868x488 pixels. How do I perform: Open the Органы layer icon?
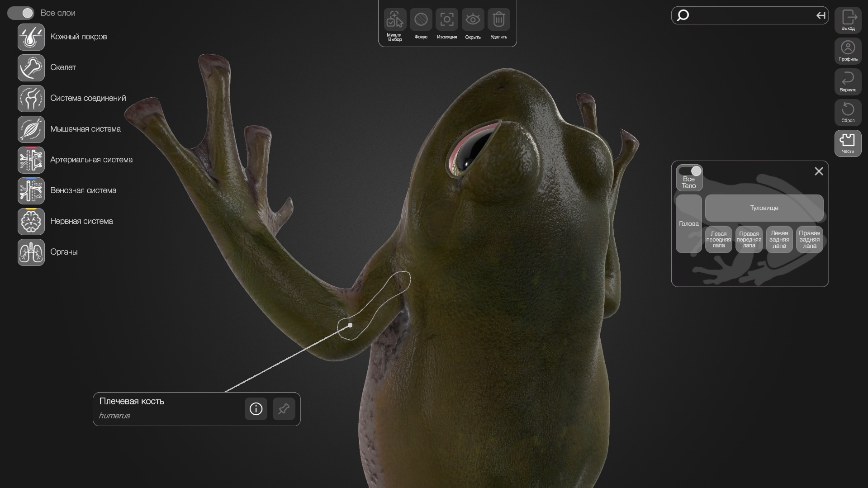coord(31,252)
